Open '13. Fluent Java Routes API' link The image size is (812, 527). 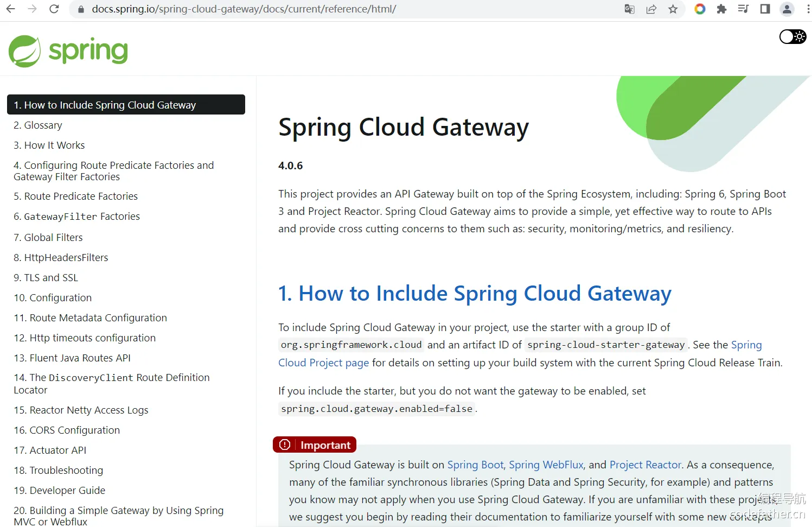[x=72, y=358]
